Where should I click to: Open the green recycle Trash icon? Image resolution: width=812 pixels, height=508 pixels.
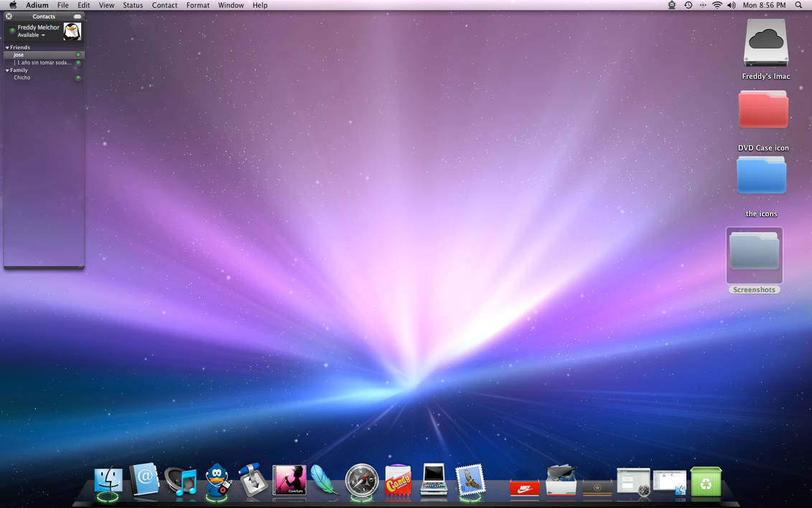706,481
